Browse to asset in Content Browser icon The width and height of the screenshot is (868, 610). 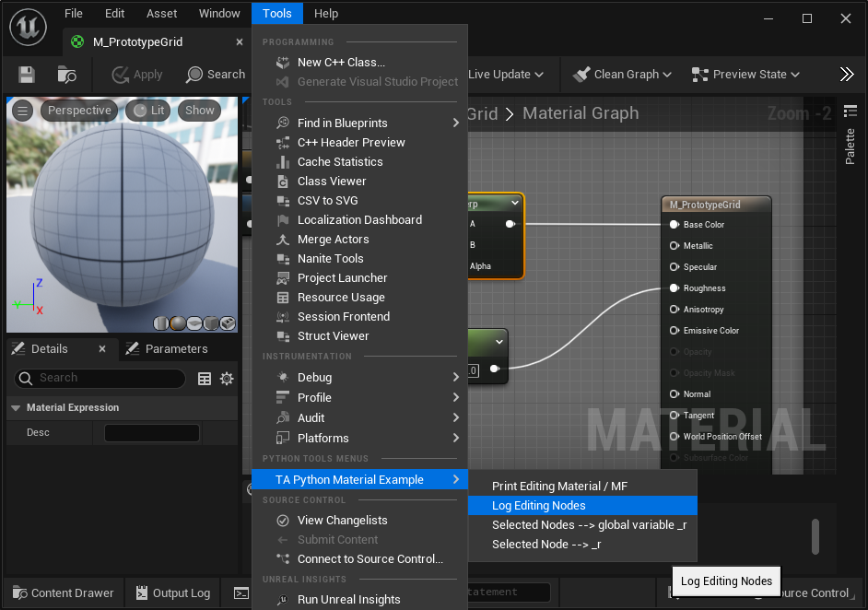66,74
